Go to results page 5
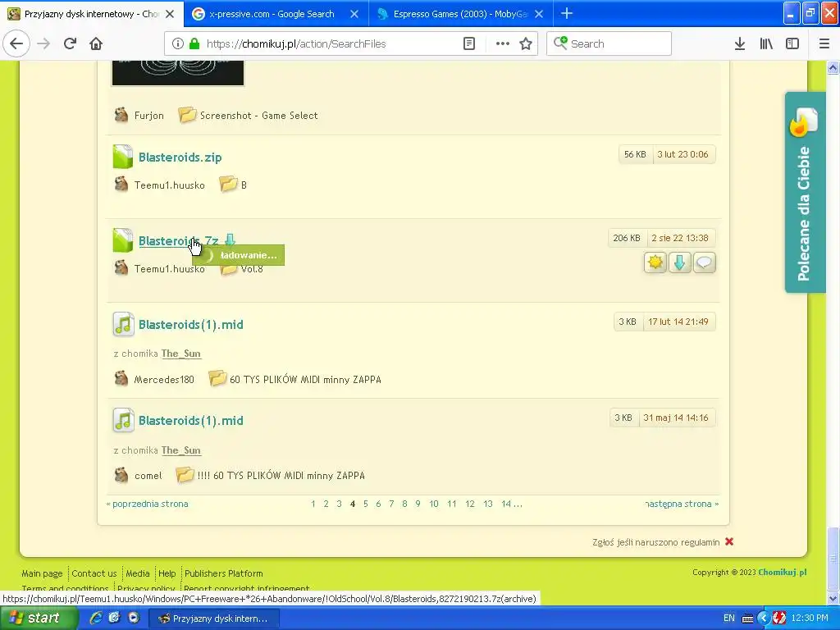Viewport: 840px width, 630px height. (365, 504)
